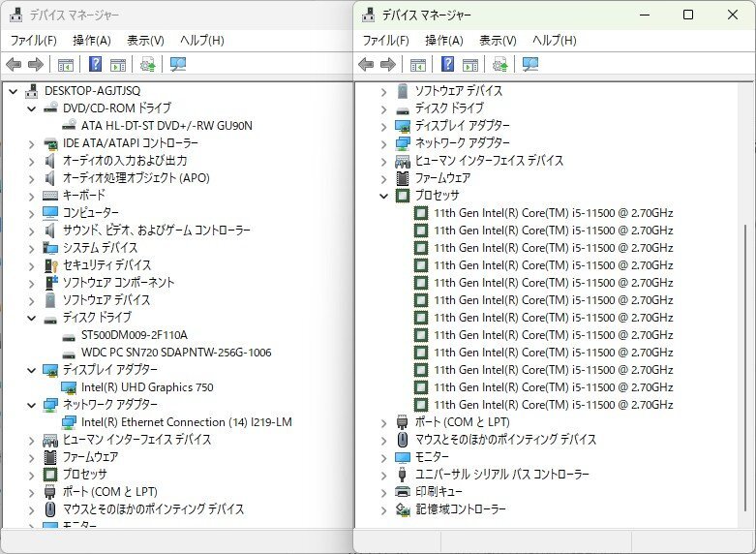
Task: Click Back arrow in left Device Manager toolbar
Action: (x=14, y=64)
